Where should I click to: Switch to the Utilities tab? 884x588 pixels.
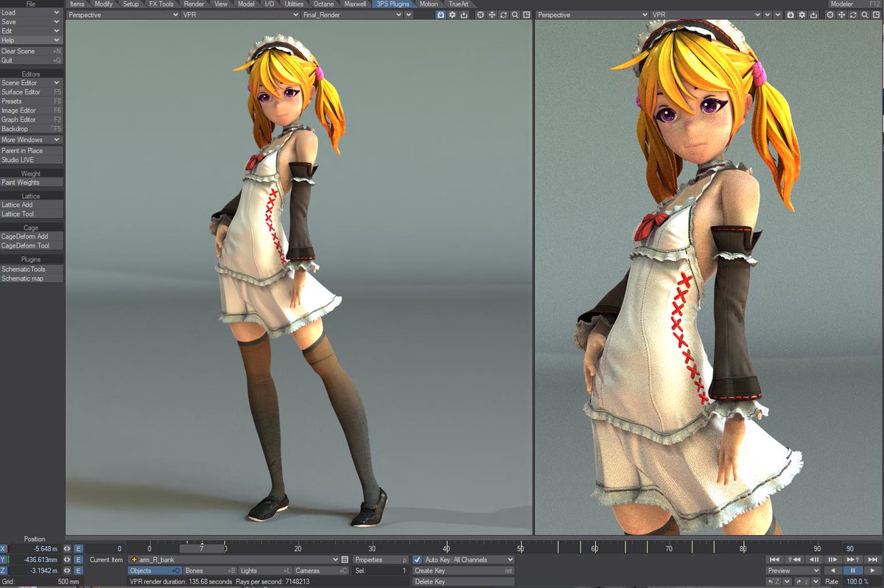294,4
